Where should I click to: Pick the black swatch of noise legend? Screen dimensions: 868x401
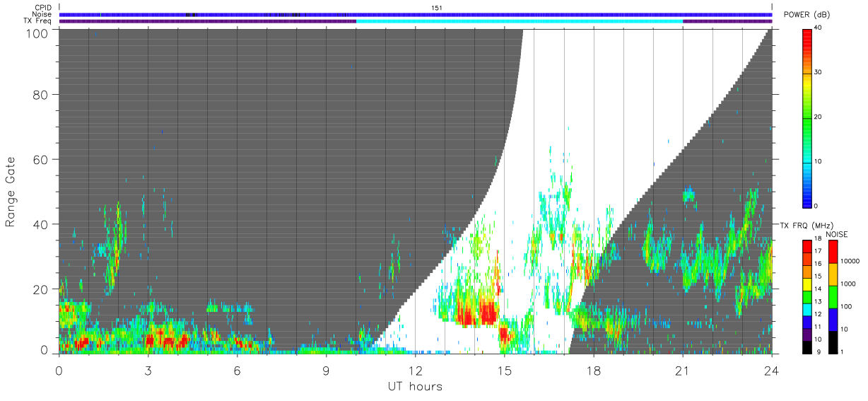point(833,342)
